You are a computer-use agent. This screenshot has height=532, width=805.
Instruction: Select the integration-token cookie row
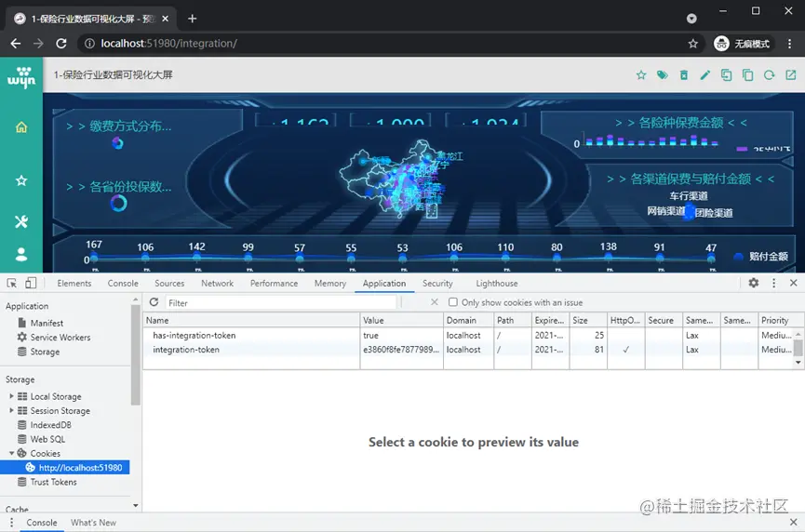470,350
